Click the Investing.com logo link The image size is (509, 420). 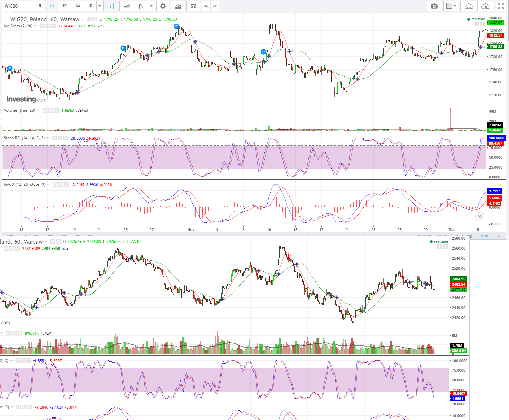pos(26,99)
